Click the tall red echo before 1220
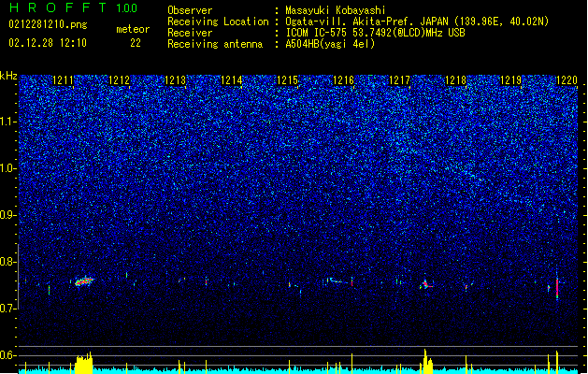This screenshot has width=588, height=374. [557, 288]
